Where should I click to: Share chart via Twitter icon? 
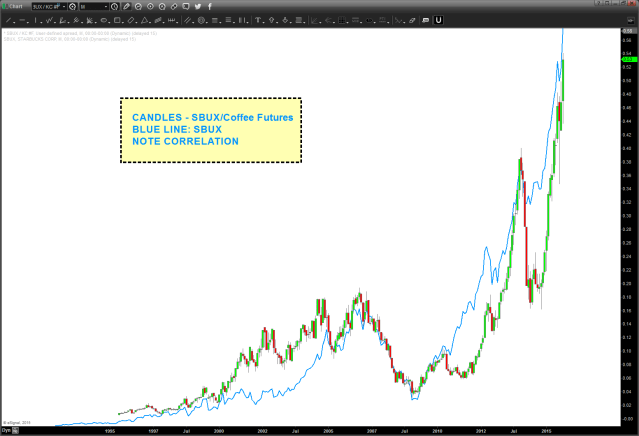(198, 7)
